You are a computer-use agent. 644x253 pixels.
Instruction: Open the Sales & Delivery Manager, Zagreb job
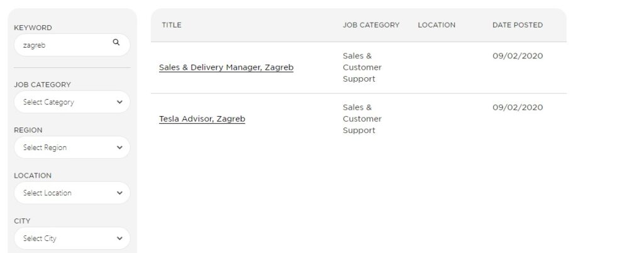tap(226, 67)
